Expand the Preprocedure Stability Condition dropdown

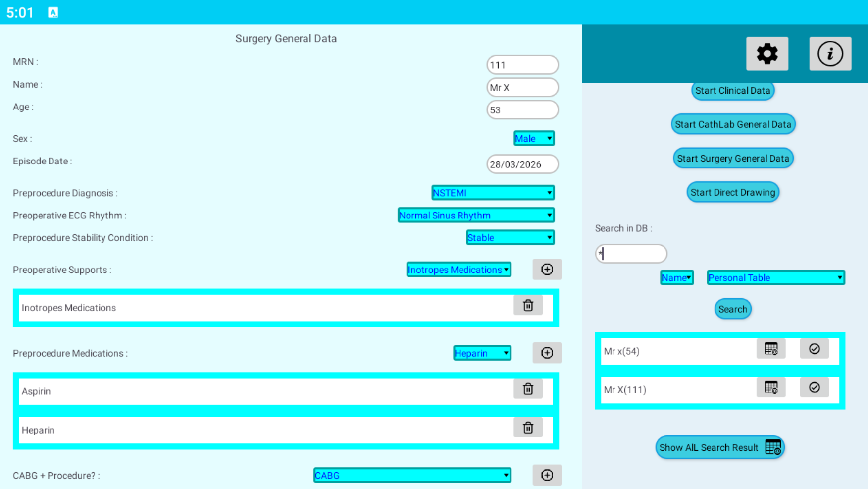(x=510, y=238)
